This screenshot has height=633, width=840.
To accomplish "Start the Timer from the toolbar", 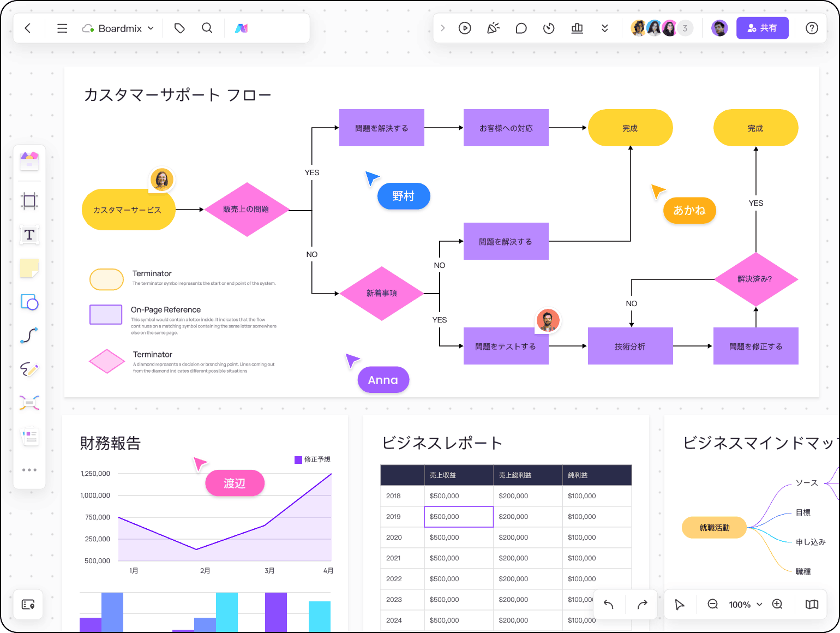I will tap(549, 28).
